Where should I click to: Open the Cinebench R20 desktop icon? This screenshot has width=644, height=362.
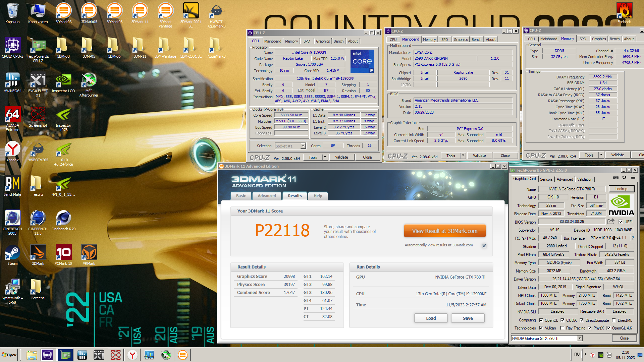click(x=63, y=221)
